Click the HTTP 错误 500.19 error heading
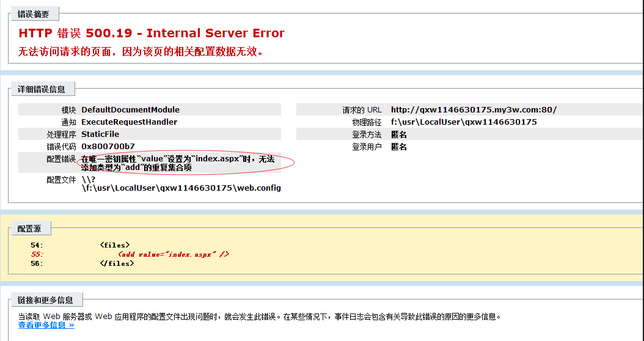The height and width of the screenshot is (341, 644). [152, 33]
